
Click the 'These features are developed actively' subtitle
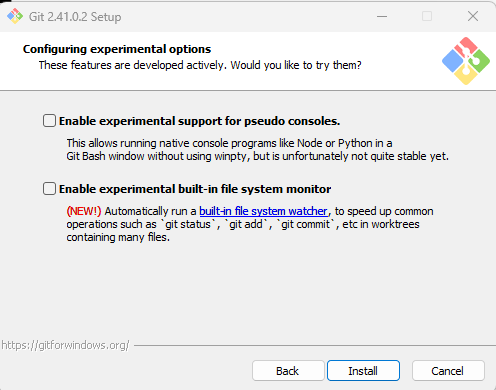pyautogui.click(x=200, y=65)
